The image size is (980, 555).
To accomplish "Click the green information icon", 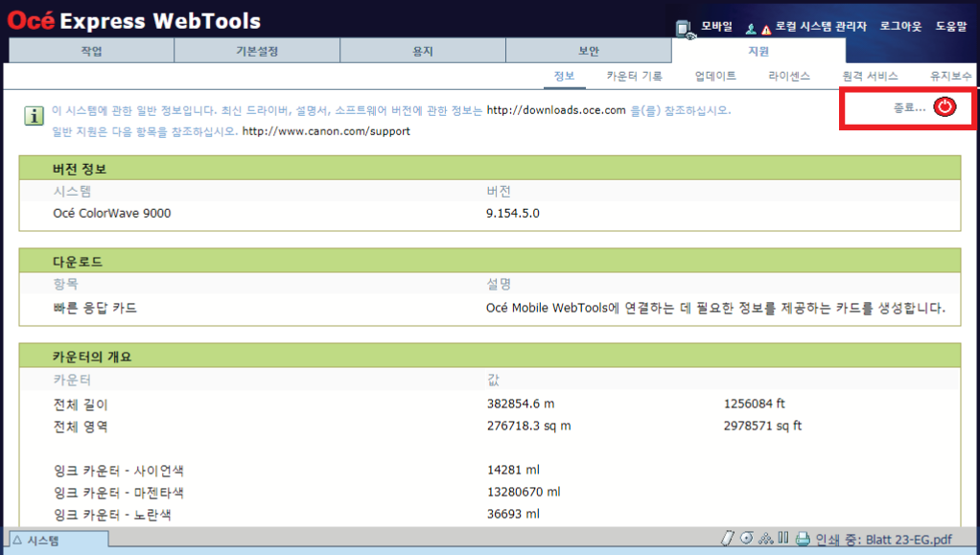I will click(x=34, y=116).
